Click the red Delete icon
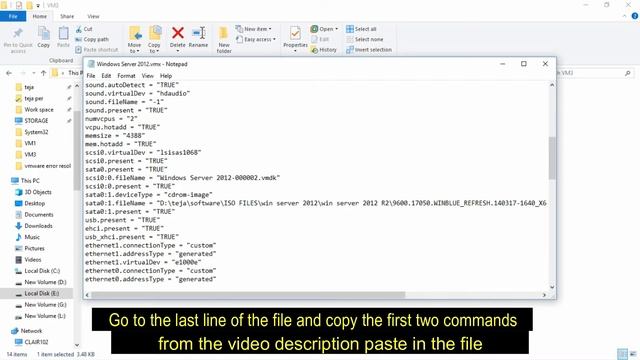640x360 pixels. coord(178,33)
